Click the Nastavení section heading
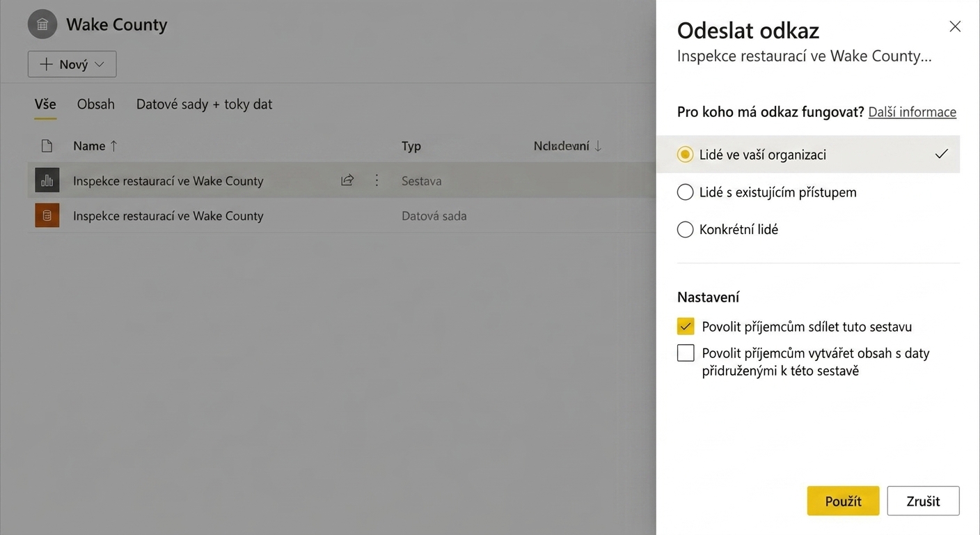The image size is (980, 535). click(708, 297)
